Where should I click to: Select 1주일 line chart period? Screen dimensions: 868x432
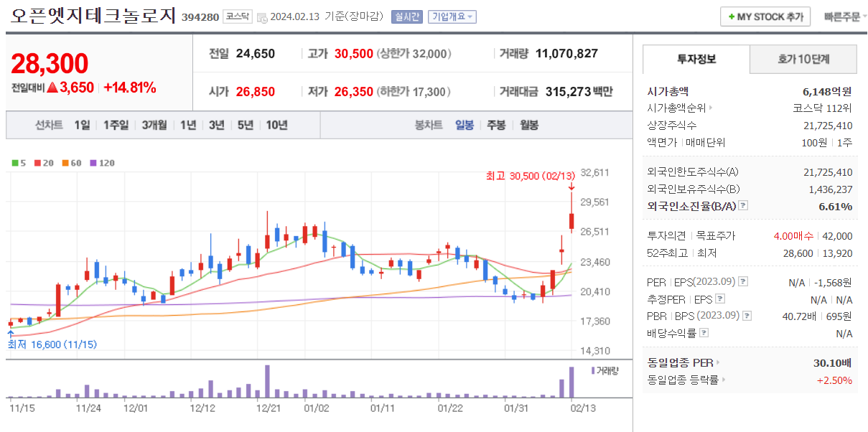tap(116, 125)
